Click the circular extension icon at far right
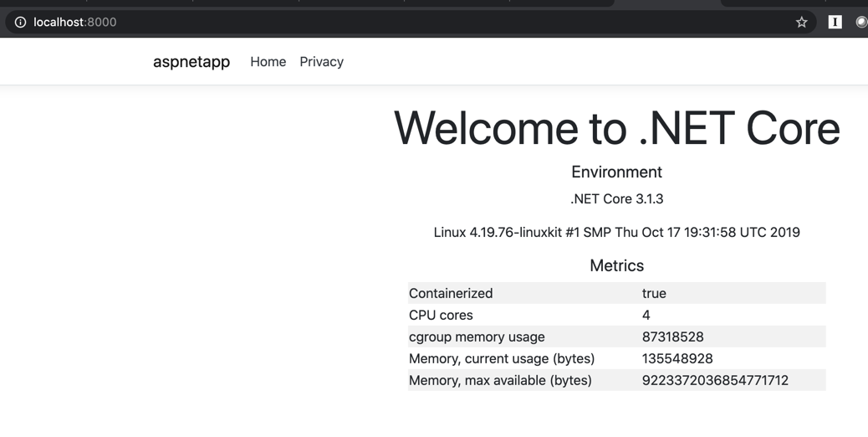Screen dimensions: 868x437 tap(861, 23)
